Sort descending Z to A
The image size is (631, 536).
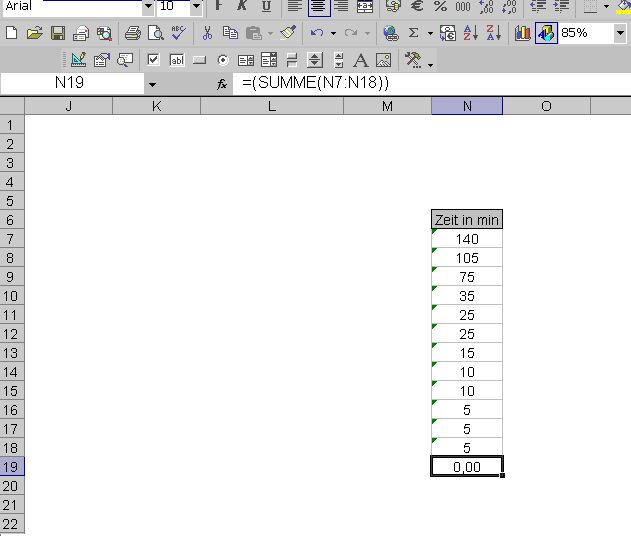(x=493, y=33)
